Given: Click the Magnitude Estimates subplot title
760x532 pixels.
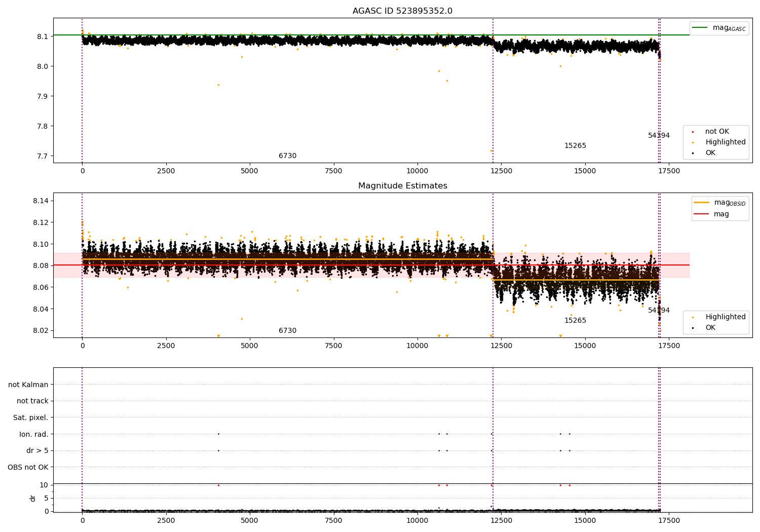Looking at the screenshot, I should coord(402,186).
